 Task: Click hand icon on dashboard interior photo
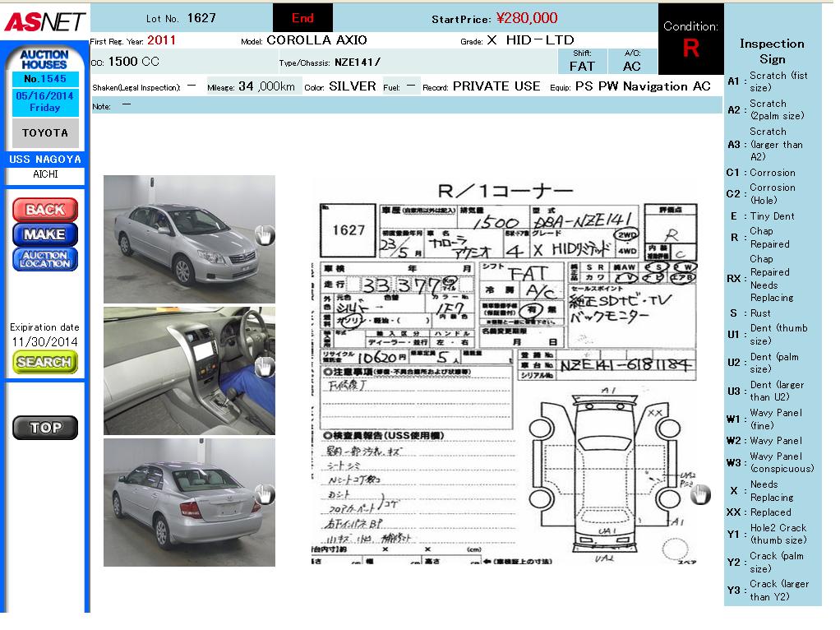tap(264, 367)
